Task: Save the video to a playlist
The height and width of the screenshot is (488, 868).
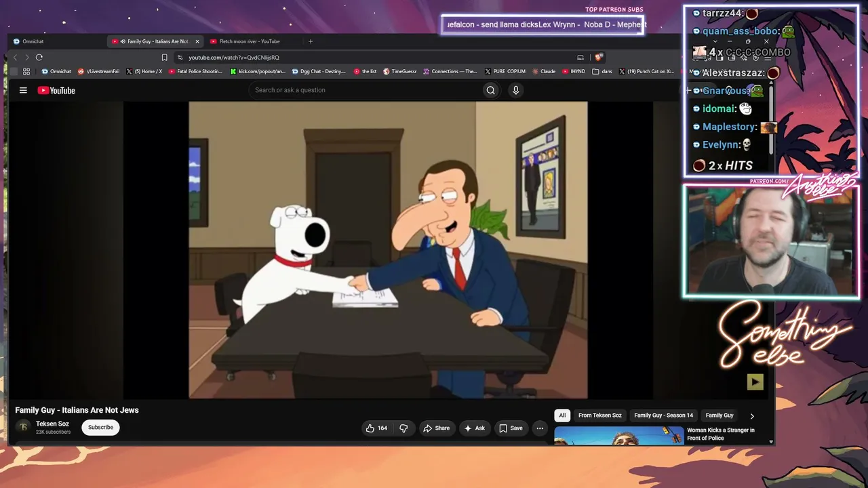Action: point(511,428)
